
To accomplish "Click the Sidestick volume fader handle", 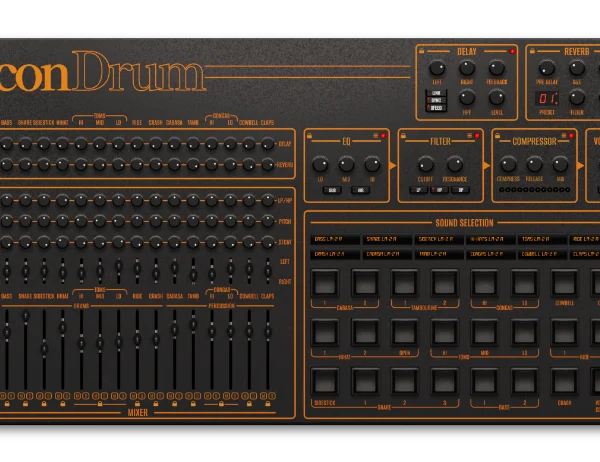I will click(44, 348).
